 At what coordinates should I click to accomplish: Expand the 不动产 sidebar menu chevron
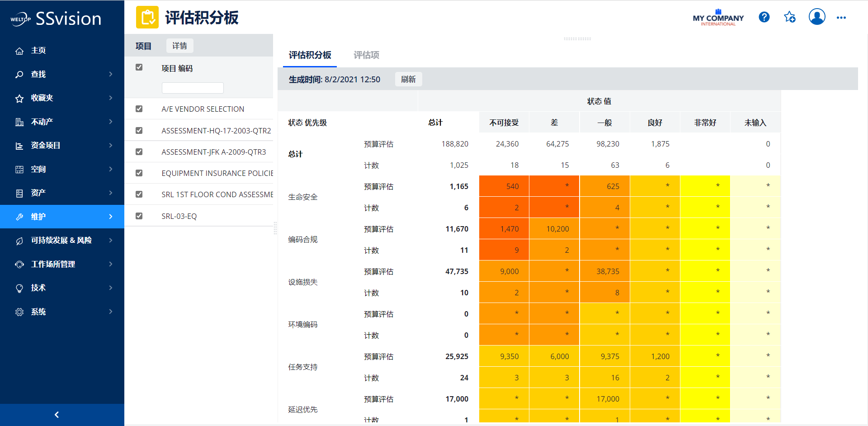(111, 122)
